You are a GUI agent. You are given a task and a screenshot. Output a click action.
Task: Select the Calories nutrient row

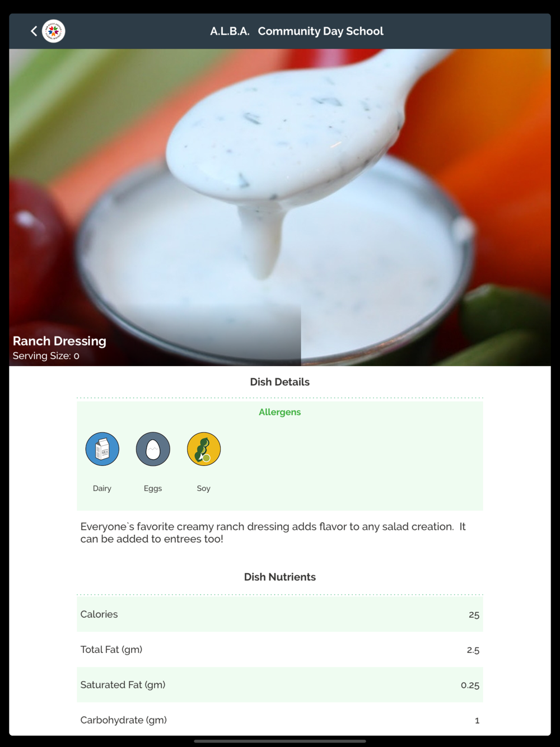tap(280, 614)
